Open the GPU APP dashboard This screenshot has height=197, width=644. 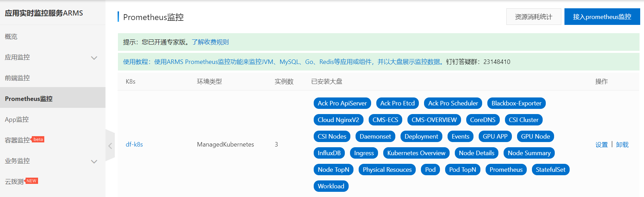(x=495, y=137)
